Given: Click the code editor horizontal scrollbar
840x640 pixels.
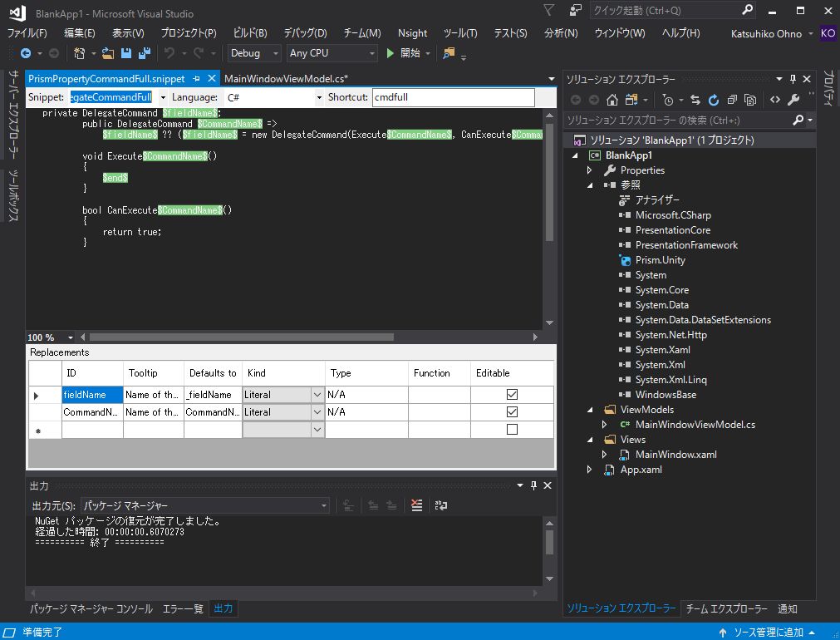Looking at the screenshot, I should pos(242,337).
